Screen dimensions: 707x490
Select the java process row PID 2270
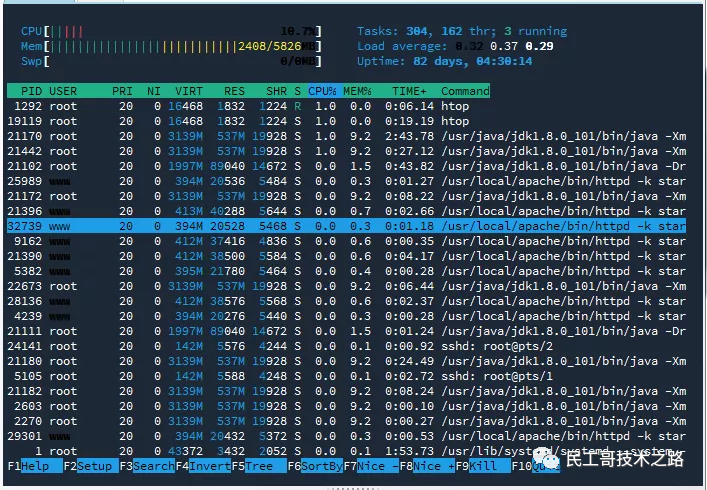[346, 421]
